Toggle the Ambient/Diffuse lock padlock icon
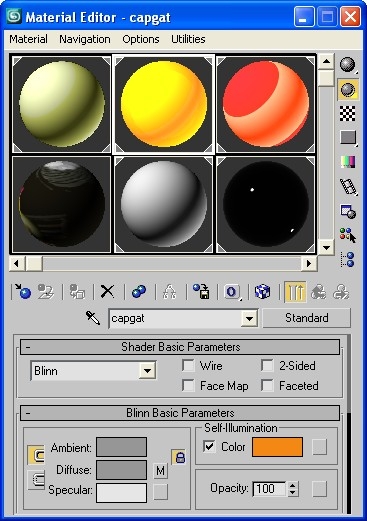 179,457
